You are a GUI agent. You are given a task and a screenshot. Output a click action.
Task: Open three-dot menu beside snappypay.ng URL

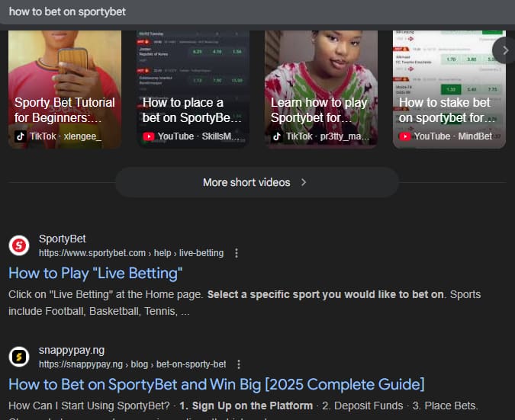(239, 364)
